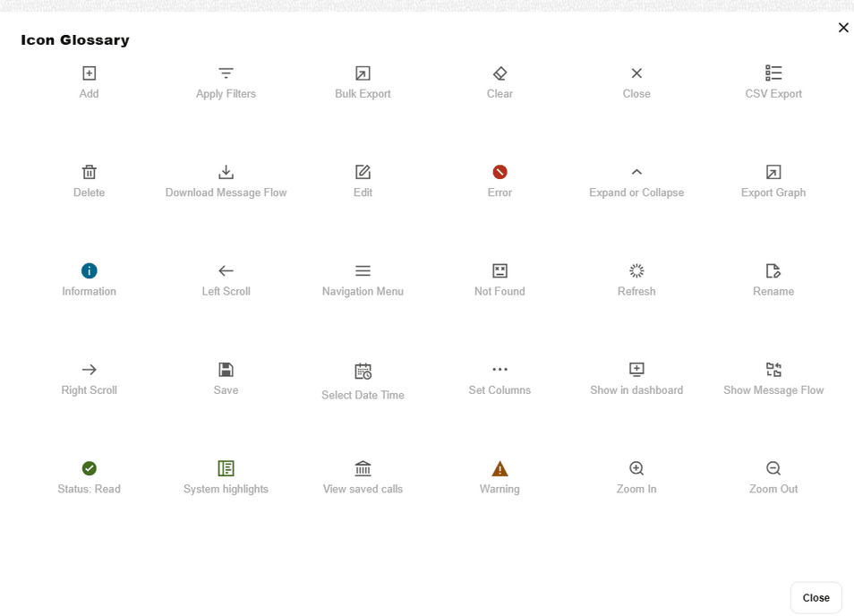This screenshot has height=616, width=854.
Task: Click the Navigation Menu icon
Action: pyautogui.click(x=363, y=270)
